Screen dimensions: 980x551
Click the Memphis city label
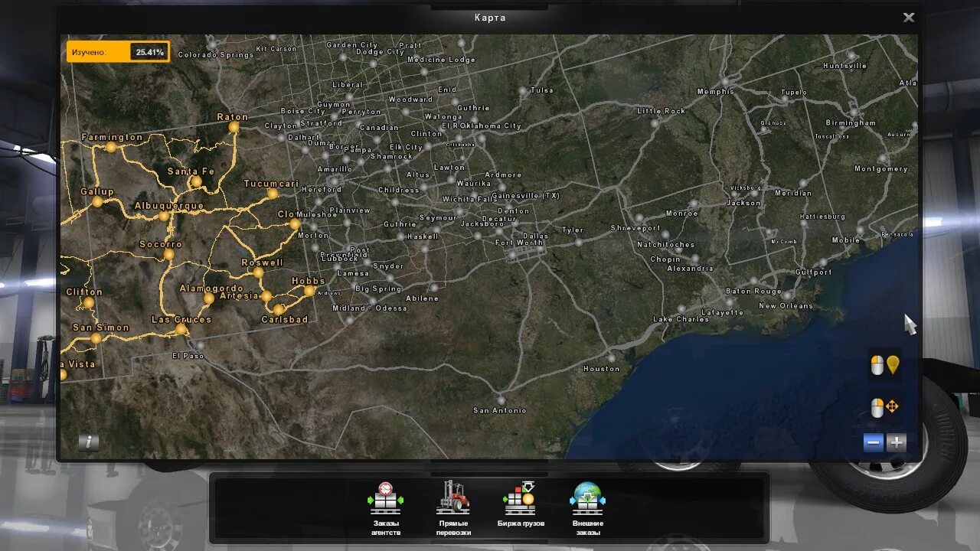click(716, 92)
